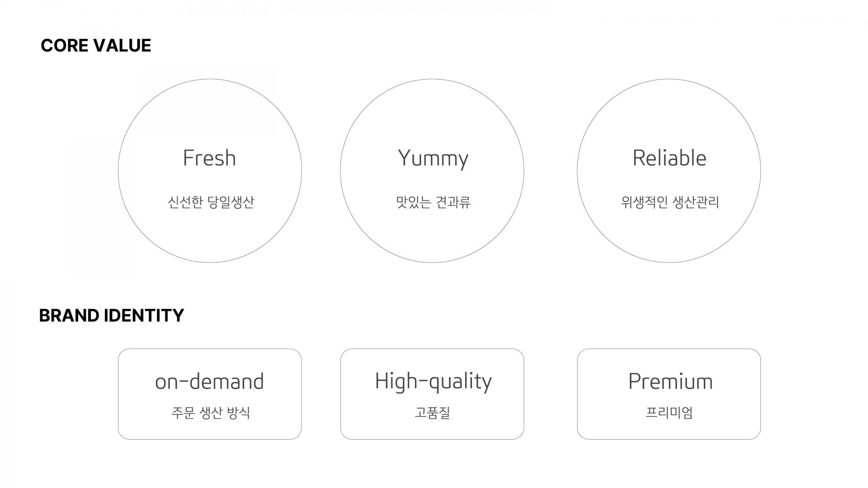Click the outline of the Yummy circle
The height and width of the screenshot is (488, 868).
pyautogui.click(x=432, y=79)
